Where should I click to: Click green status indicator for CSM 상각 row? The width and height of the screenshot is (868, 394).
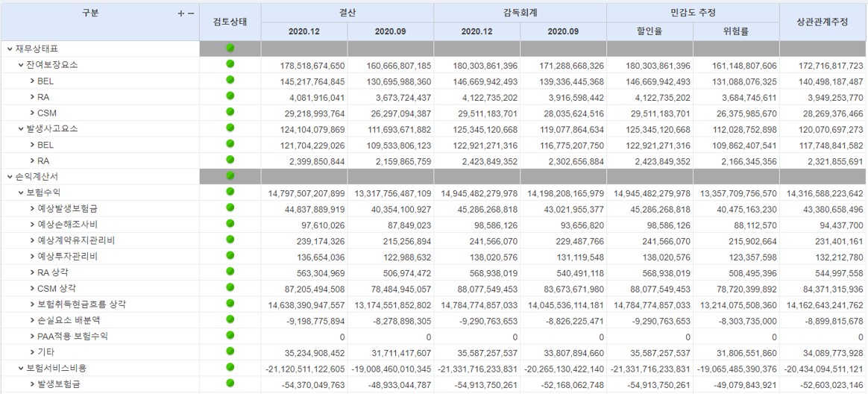coord(230,287)
